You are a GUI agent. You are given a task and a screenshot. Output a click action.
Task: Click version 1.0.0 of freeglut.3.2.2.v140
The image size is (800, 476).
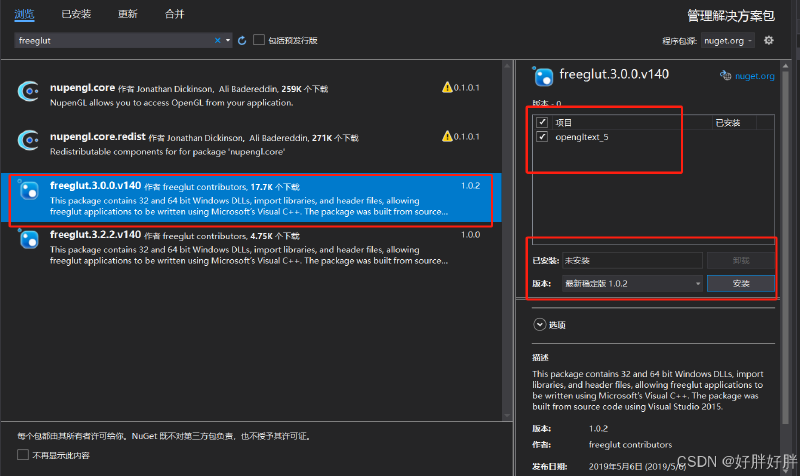(470, 235)
